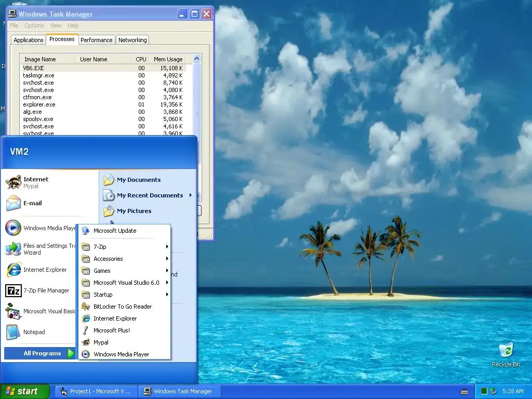
Task: Expand the Games submenu arrow
Action: [167, 270]
